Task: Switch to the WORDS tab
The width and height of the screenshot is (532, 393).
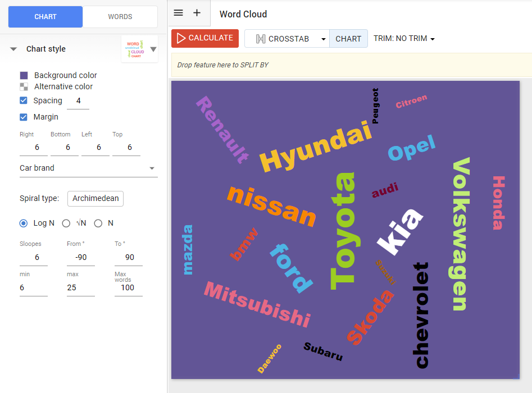Action: tap(120, 17)
